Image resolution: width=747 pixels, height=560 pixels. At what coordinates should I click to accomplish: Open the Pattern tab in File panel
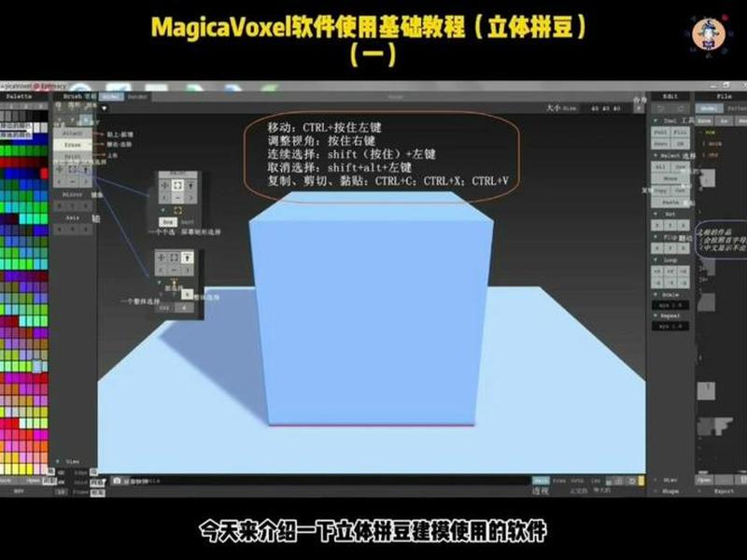click(737, 108)
